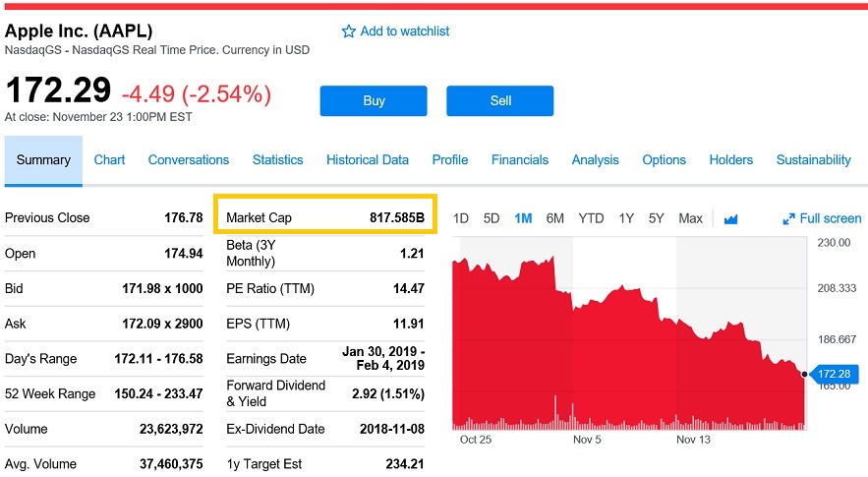Go to the Historical Data tab
The height and width of the screenshot is (477, 868).
coord(368,159)
